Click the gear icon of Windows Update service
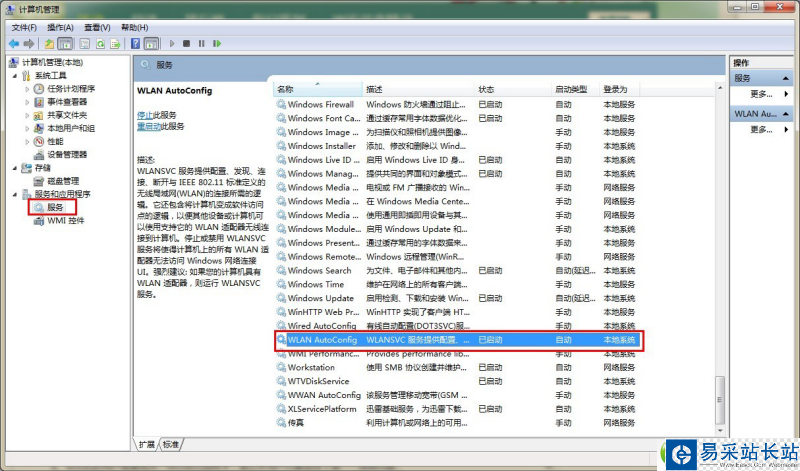Screen dimensions: 800x471 (281, 298)
